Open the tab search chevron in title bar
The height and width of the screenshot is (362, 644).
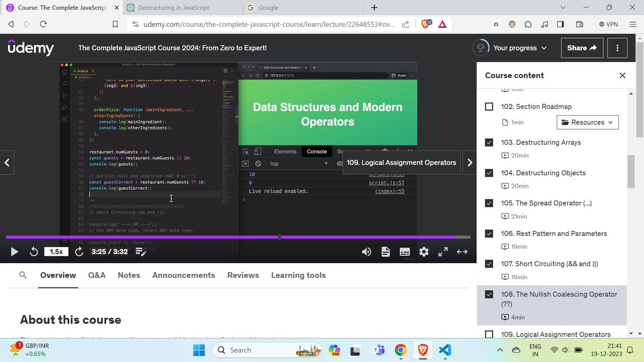(x=563, y=8)
